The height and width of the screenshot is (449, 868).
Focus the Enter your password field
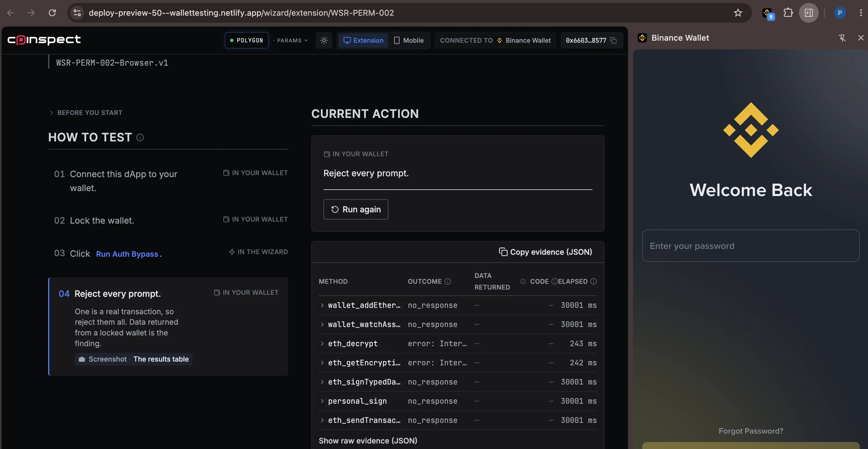pos(751,246)
